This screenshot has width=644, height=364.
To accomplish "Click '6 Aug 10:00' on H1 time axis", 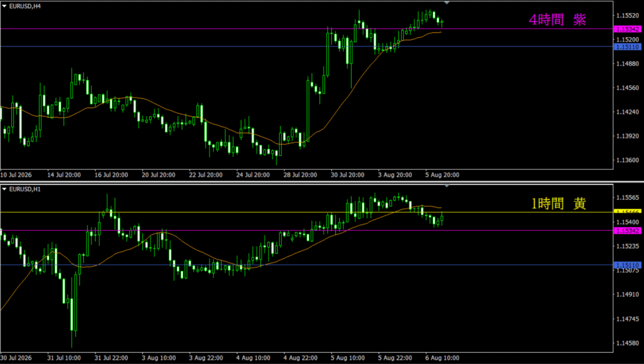I will pos(442,358).
